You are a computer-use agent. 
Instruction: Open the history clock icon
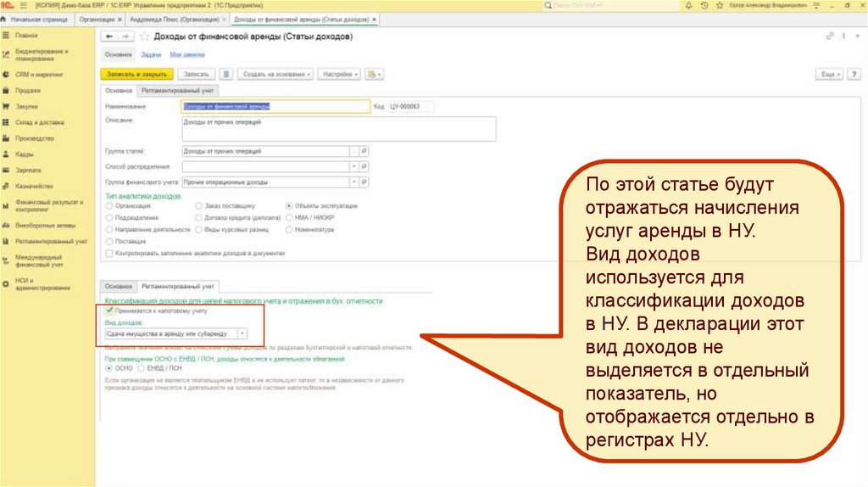pos(704,5)
